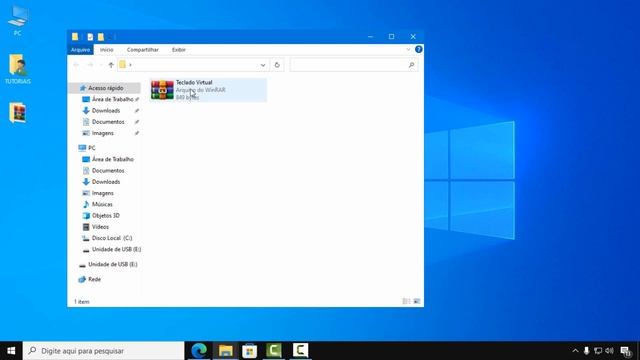Open the PC desktop icon
The width and height of the screenshot is (640, 360).
[18, 20]
